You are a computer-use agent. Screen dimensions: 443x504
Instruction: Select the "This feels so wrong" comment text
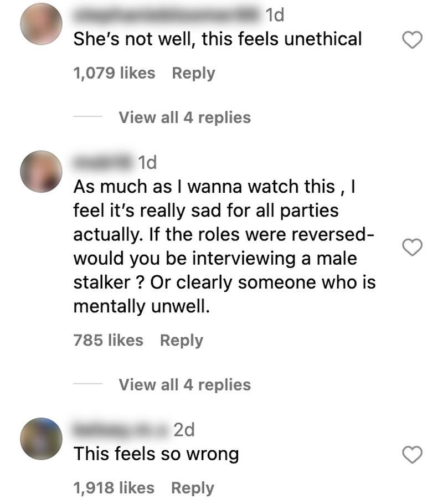[156, 454]
